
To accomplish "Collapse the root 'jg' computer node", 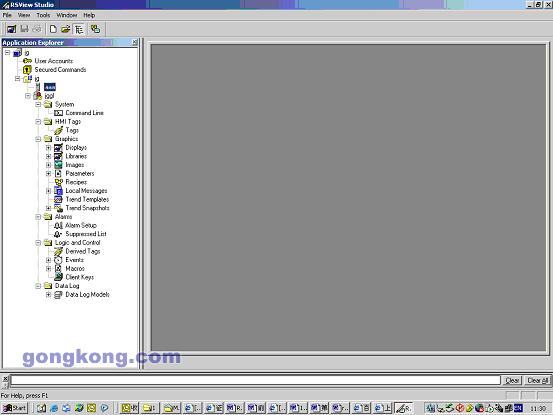I will click(x=7, y=53).
